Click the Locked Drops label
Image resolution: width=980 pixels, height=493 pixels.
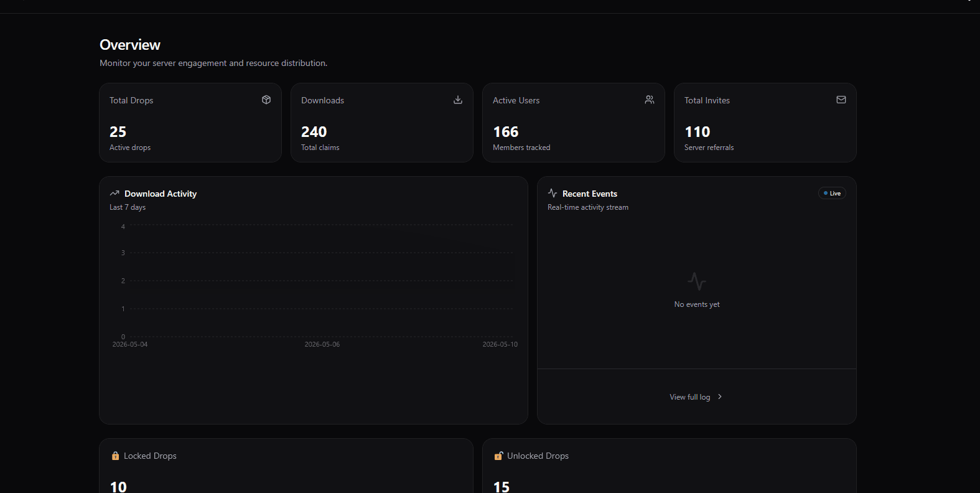[x=150, y=456]
